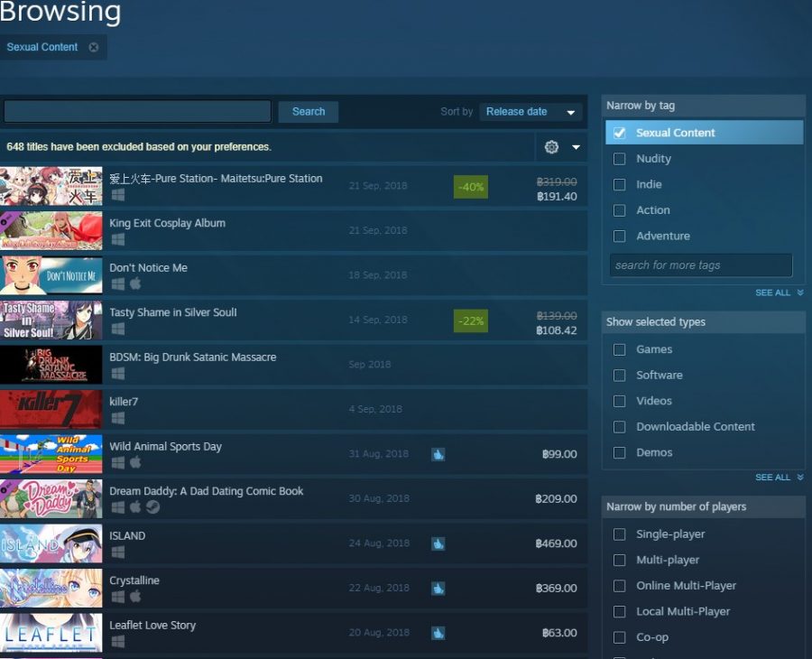Tick the Downloadable Content type checkbox
Screen dimensions: 812x659
619,427
